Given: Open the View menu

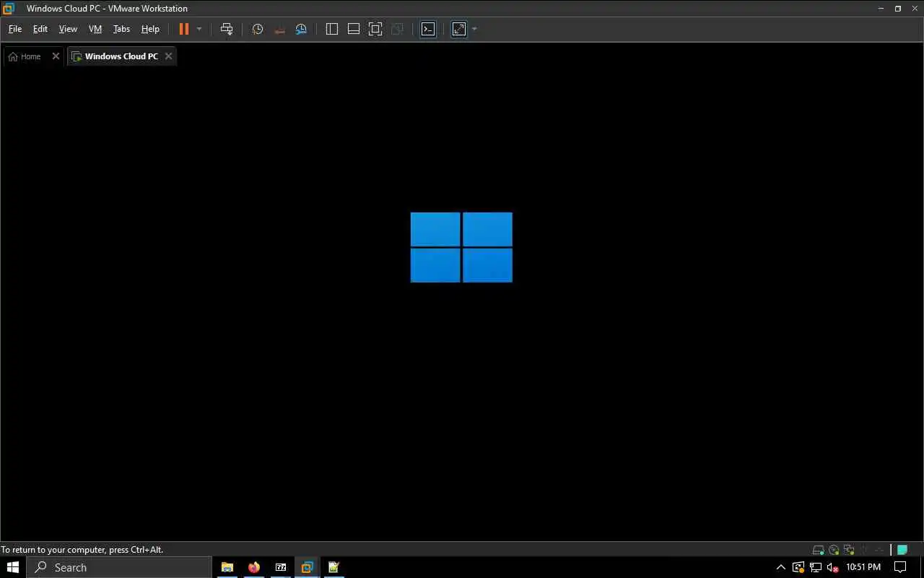Looking at the screenshot, I should coord(68,29).
